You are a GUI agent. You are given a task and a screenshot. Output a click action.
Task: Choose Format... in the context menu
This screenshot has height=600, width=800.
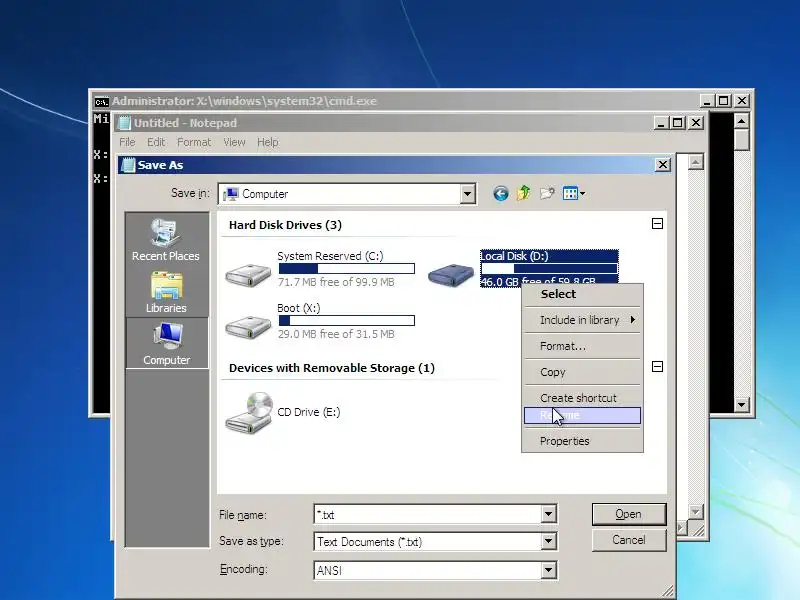[582, 346]
